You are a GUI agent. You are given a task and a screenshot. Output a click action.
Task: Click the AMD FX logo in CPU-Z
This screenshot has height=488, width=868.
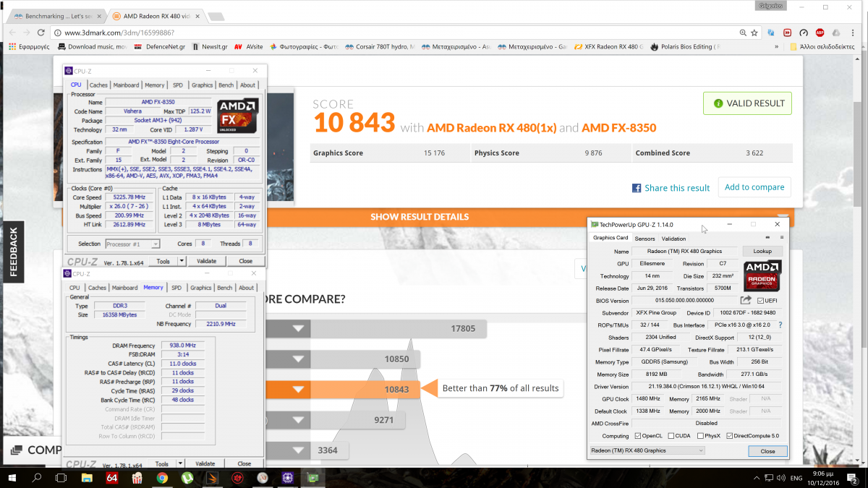click(238, 116)
